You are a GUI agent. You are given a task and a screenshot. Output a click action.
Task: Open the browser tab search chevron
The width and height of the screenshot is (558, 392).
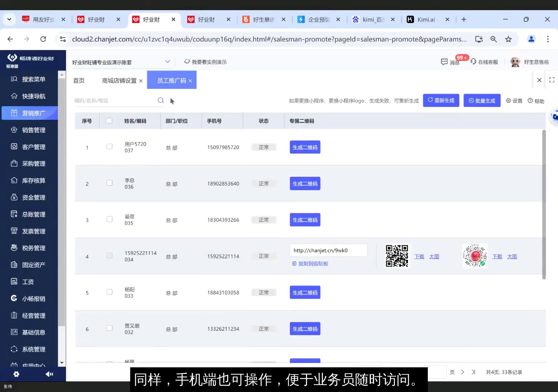click(9, 19)
